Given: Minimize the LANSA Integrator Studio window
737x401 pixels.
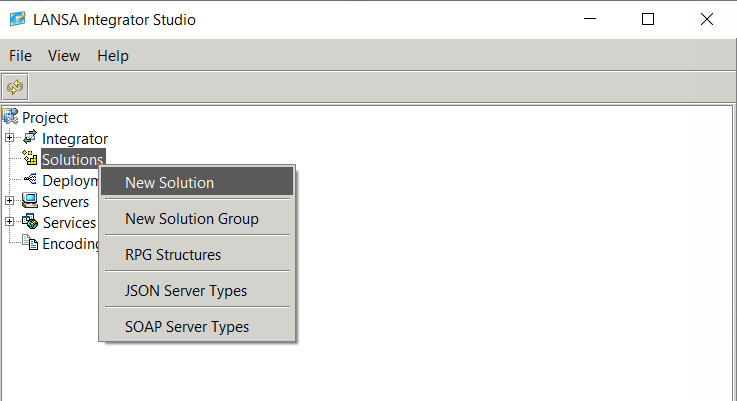Looking at the screenshot, I should [590, 19].
